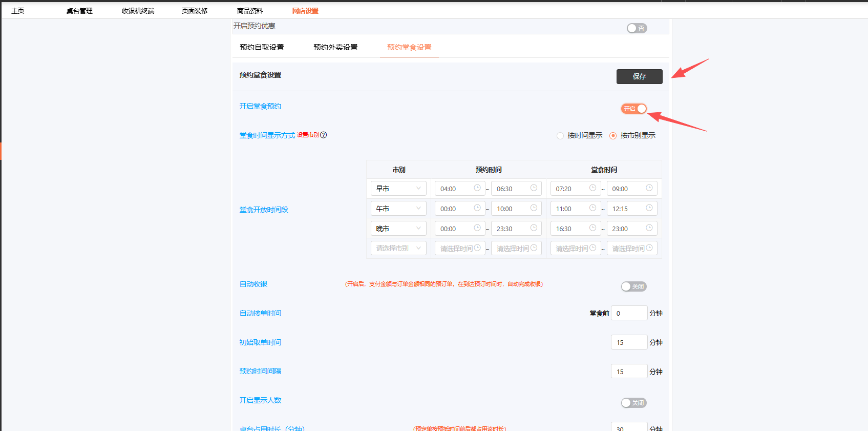Switch to the 预约外卖设置 tab
Viewport: 868px width, 431px height.
click(x=335, y=47)
